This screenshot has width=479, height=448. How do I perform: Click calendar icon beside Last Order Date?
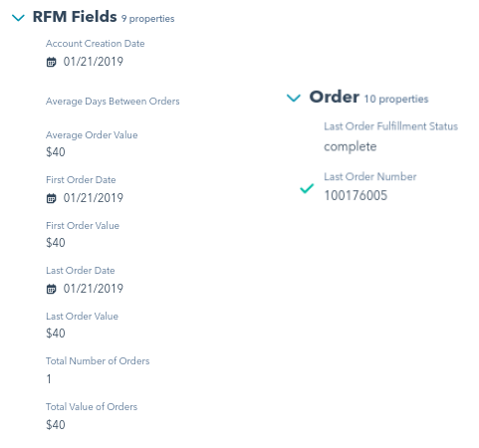coord(51,289)
